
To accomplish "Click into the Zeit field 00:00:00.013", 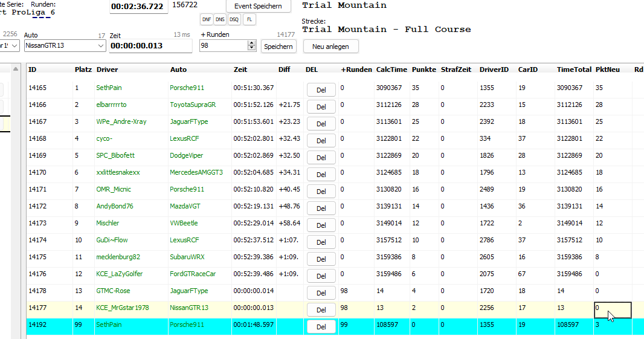I will tap(150, 46).
